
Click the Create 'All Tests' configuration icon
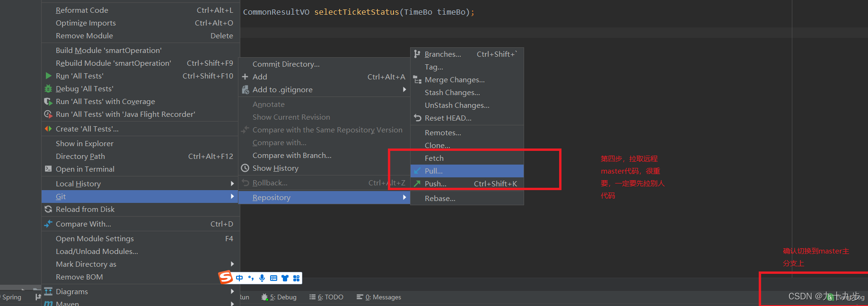(48, 129)
